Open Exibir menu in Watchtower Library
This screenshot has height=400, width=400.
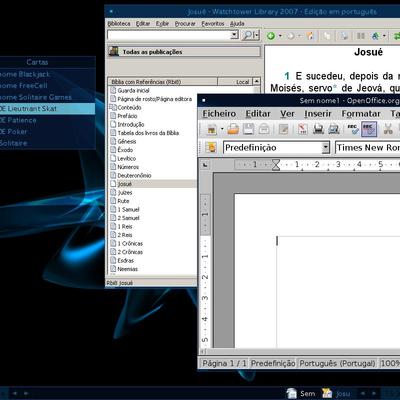162,24
